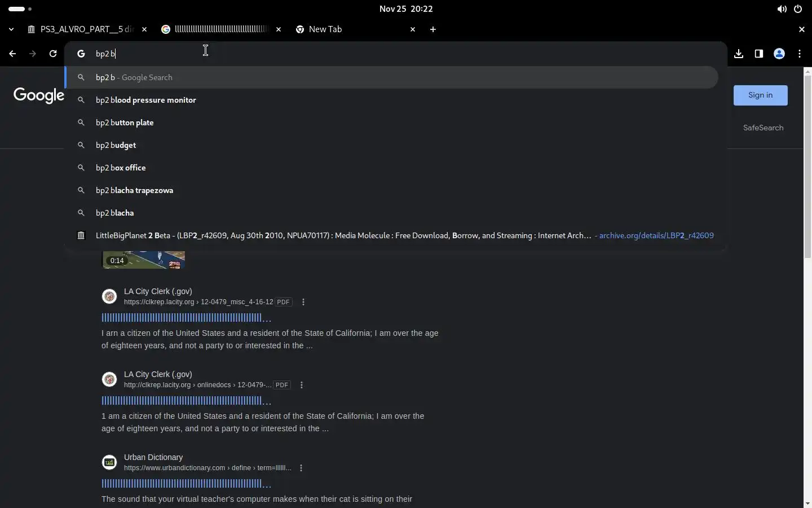Click the vertical scrollbar thumb
Image resolution: width=812 pixels, height=508 pixels.
coord(807,167)
